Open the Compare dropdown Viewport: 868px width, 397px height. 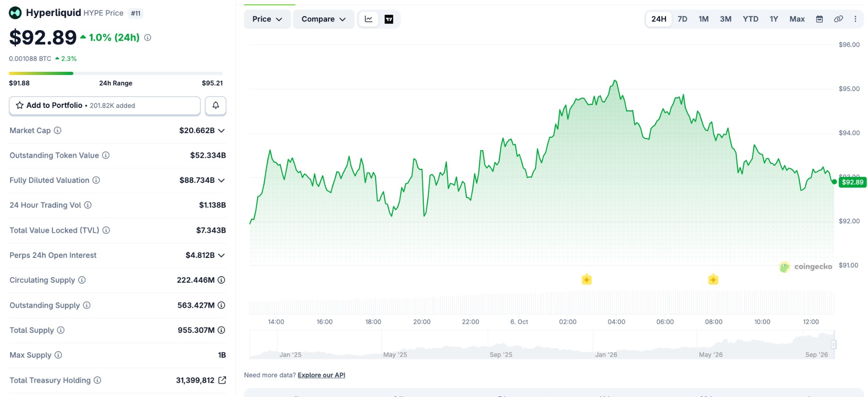point(323,19)
